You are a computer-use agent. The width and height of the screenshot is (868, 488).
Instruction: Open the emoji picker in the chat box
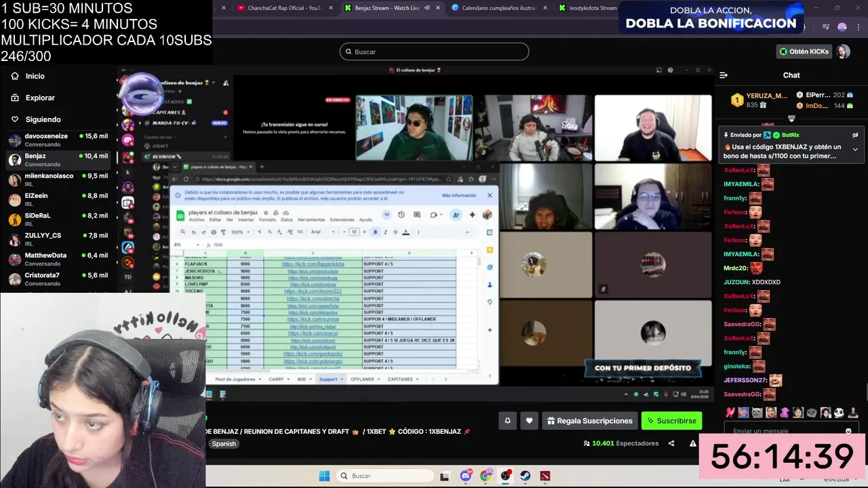[848, 431]
